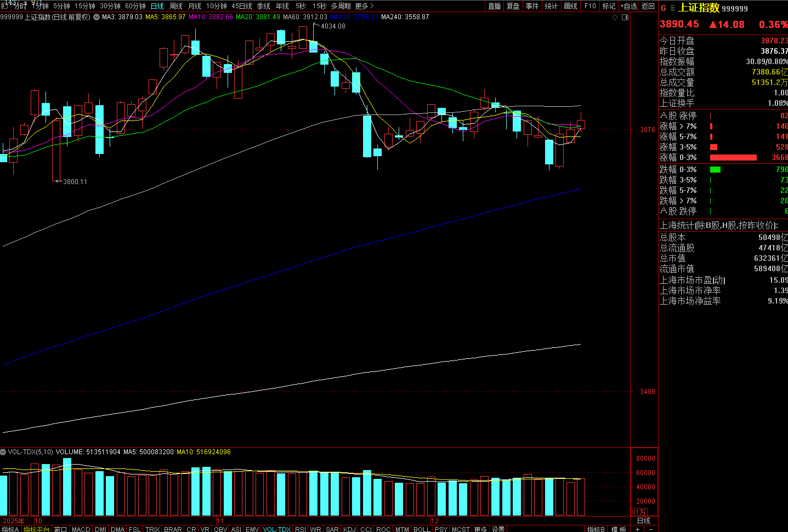The height and width of the screenshot is (532, 788).
Task: Activate the 画线 drawing tool button
Action: pos(571,6)
